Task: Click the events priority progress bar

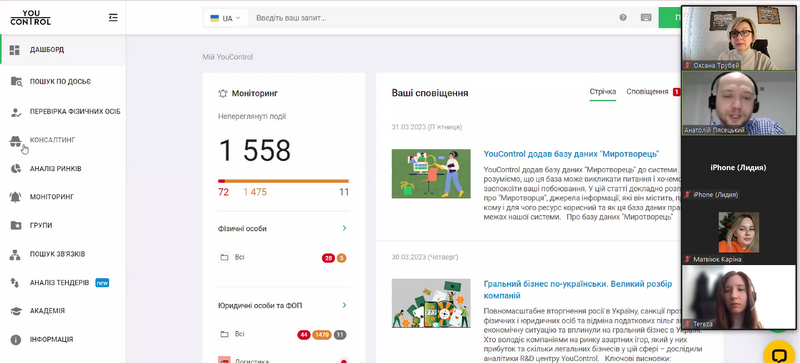Action: click(283, 181)
